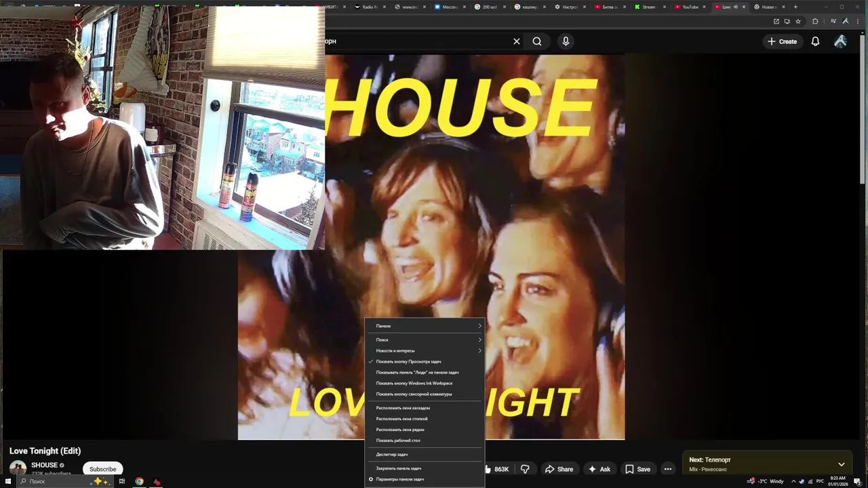This screenshot has height=488, width=868.
Task: Open Параметры панели задач
Action: point(425,479)
